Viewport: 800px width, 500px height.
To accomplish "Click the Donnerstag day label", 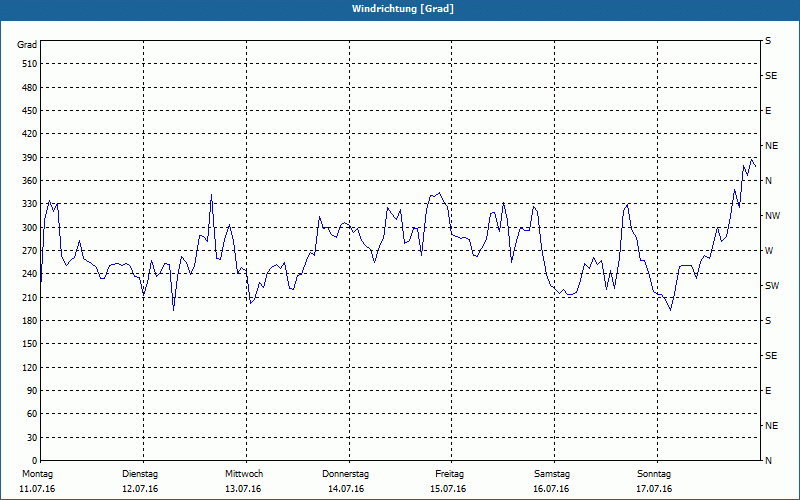I will 345,474.
